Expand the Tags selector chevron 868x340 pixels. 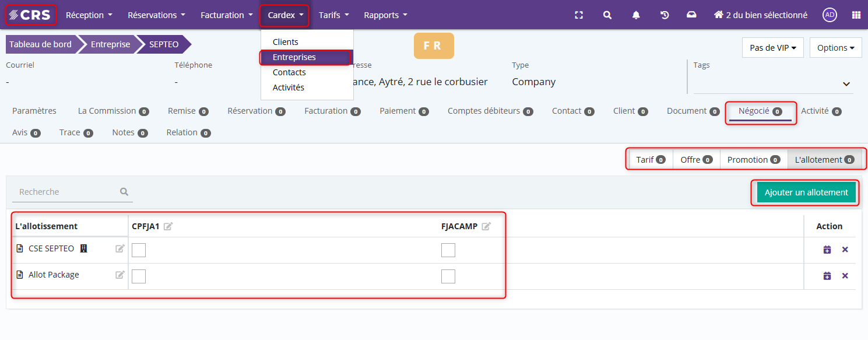click(846, 85)
